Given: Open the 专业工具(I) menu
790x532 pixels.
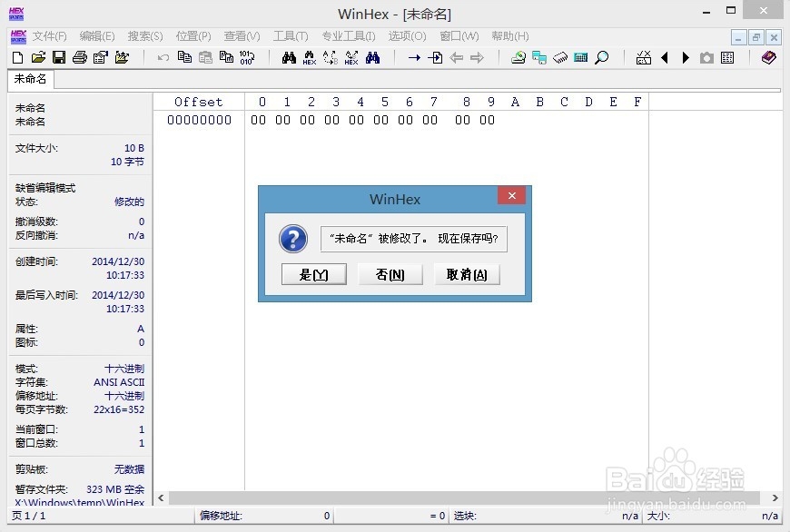Looking at the screenshot, I should [x=349, y=36].
